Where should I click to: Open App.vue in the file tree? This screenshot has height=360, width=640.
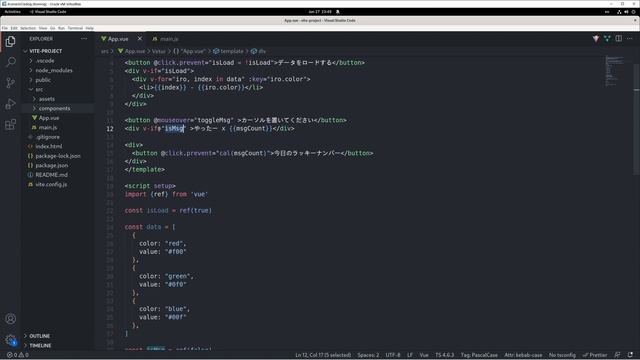(49, 118)
